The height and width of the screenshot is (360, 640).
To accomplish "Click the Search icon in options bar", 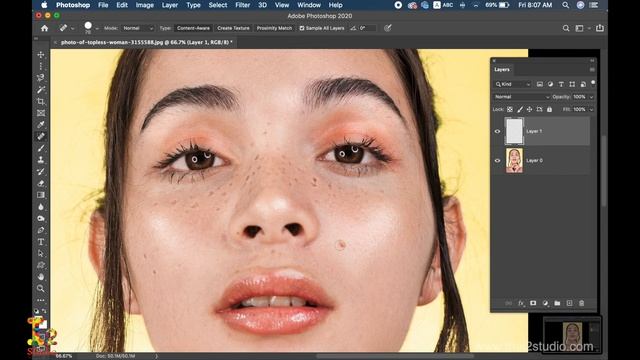I will pos(566,28).
